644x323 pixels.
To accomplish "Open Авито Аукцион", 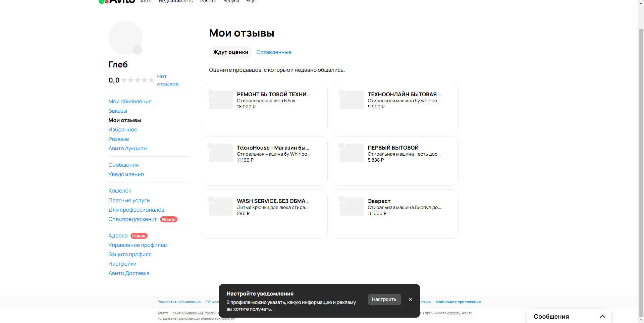I will coord(127,149).
